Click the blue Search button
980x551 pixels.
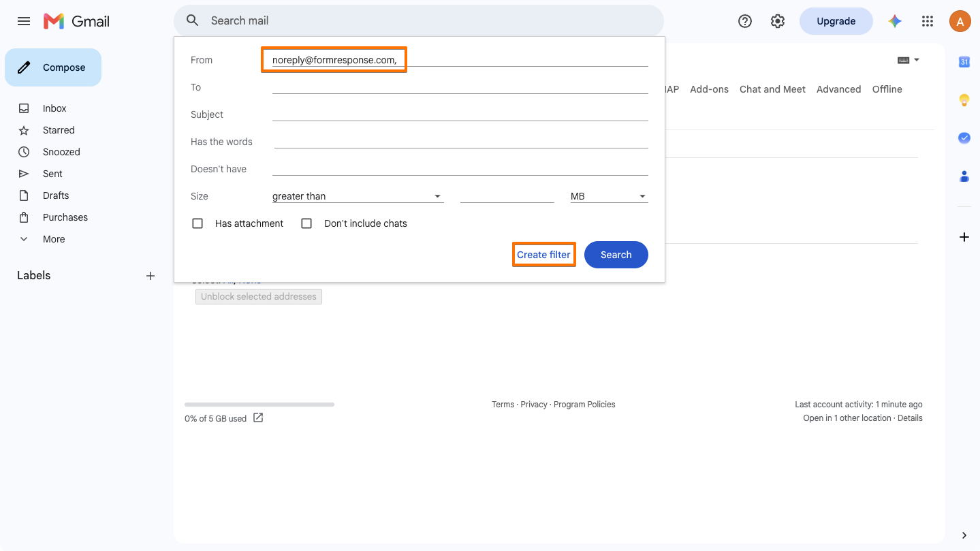[x=616, y=255]
